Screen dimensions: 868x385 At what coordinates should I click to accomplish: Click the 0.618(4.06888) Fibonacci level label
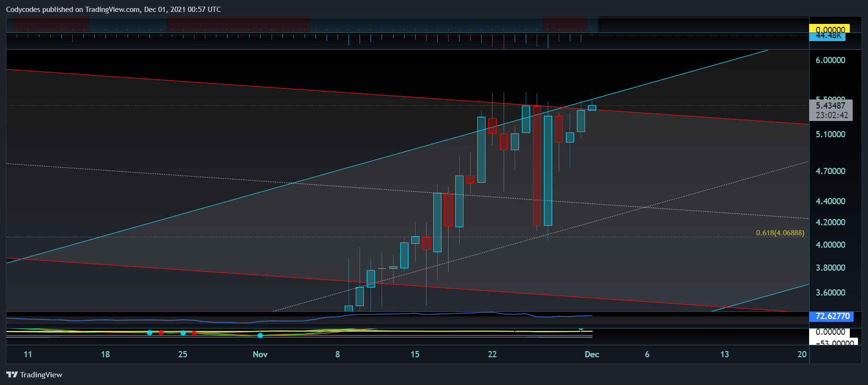click(780, 233)
